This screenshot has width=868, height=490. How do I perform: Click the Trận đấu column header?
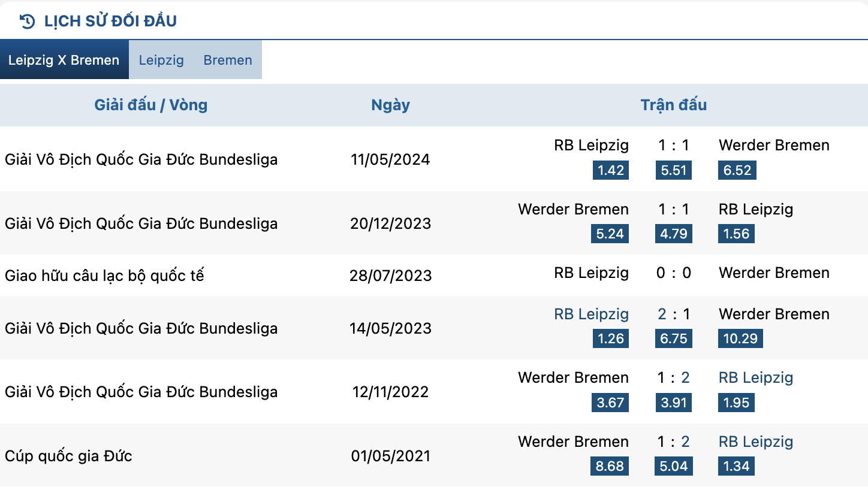[674, 105]
